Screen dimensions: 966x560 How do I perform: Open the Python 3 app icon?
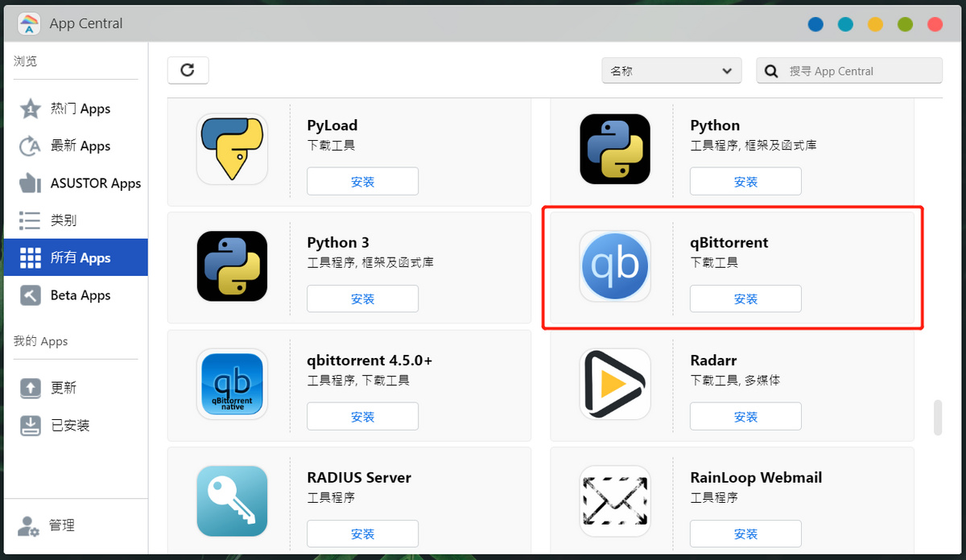[232, 266]
